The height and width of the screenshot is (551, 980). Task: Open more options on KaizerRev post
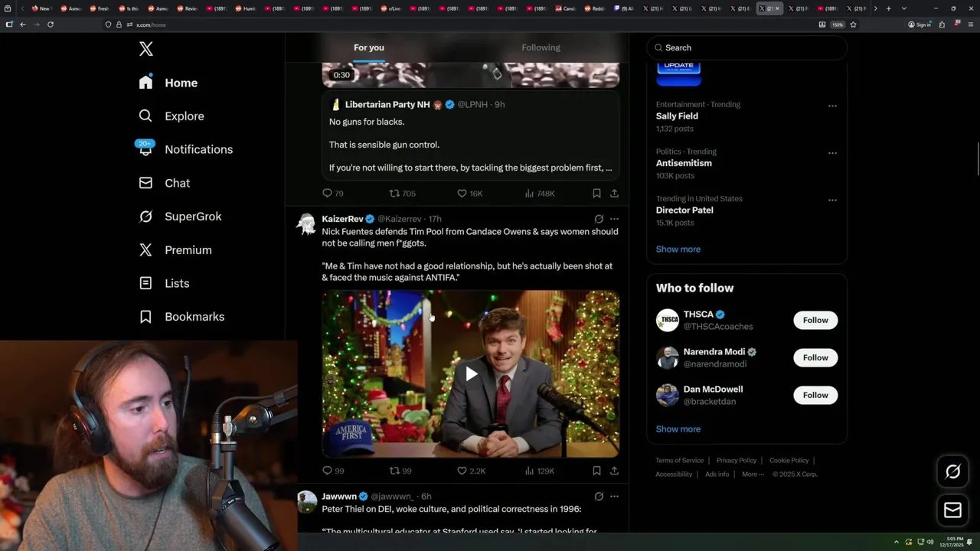click(x=614, y=219)
